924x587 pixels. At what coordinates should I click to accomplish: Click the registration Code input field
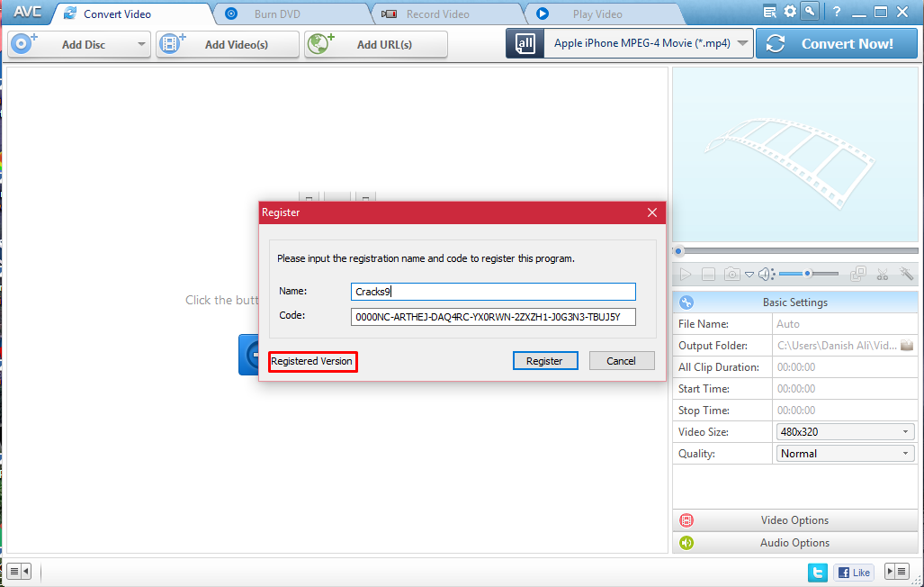[x=493, y=317]
